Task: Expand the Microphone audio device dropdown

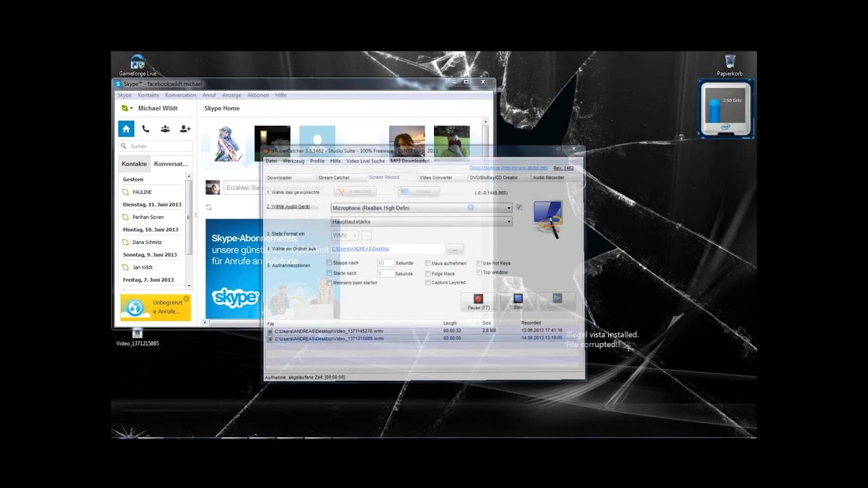Action: pyautogui.click(x=509, y=208)
